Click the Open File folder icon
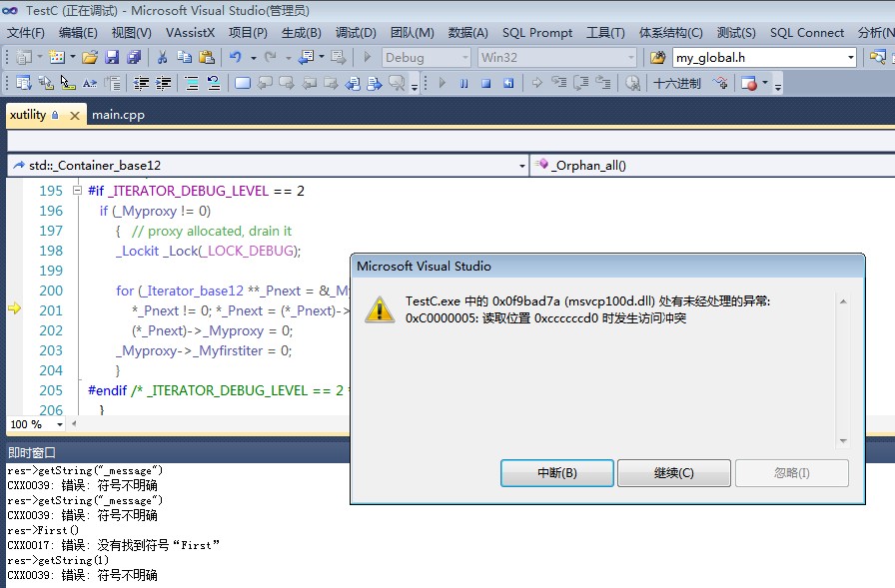Image resolution: width=895 pixels, height=588 pixels. [90, 57]
